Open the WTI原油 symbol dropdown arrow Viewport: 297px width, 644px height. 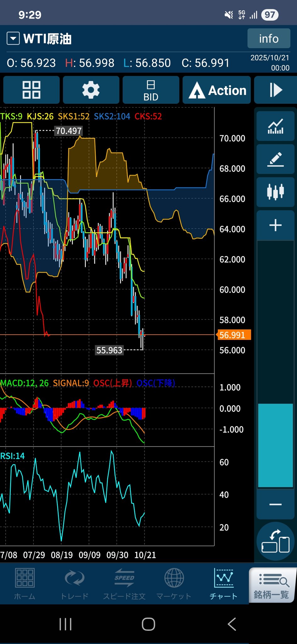pyautogui.click(x=13, y=39)
